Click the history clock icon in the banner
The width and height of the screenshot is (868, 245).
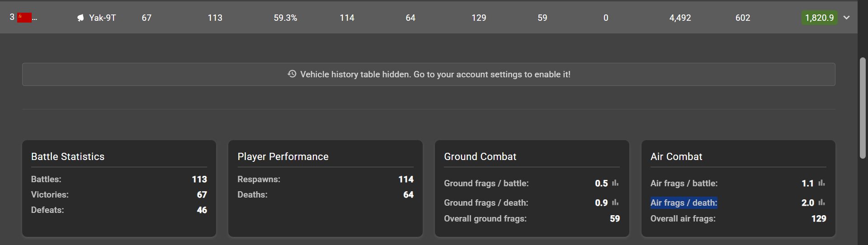[292, 74]
